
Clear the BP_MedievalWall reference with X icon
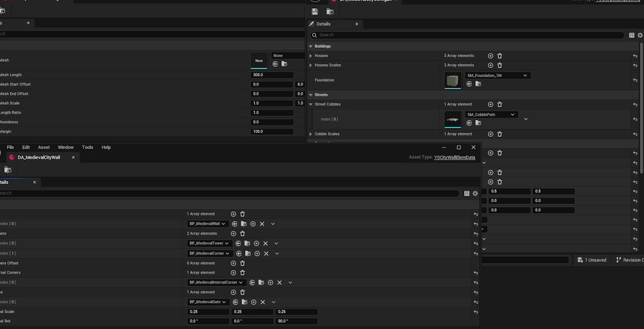(262, 224)
